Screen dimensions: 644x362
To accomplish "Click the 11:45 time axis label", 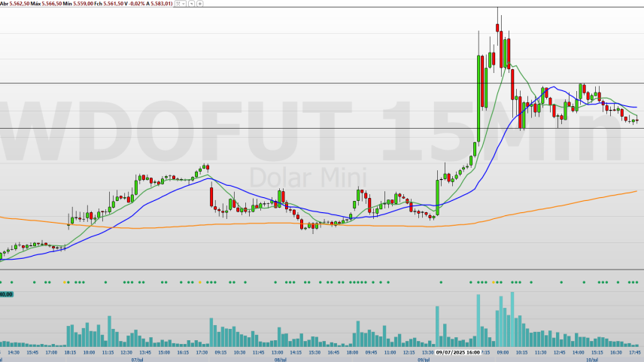I will [258, 352].
